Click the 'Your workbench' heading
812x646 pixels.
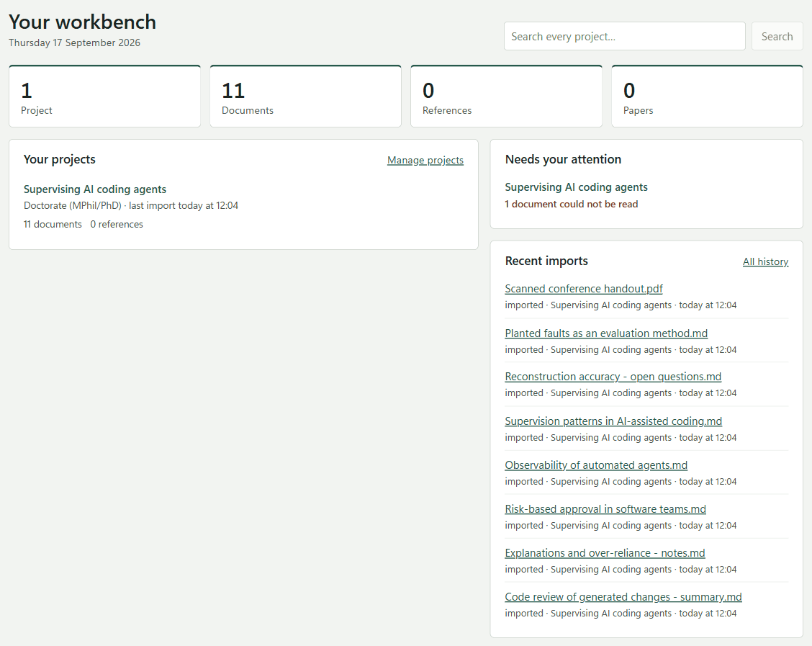point(82,22)
